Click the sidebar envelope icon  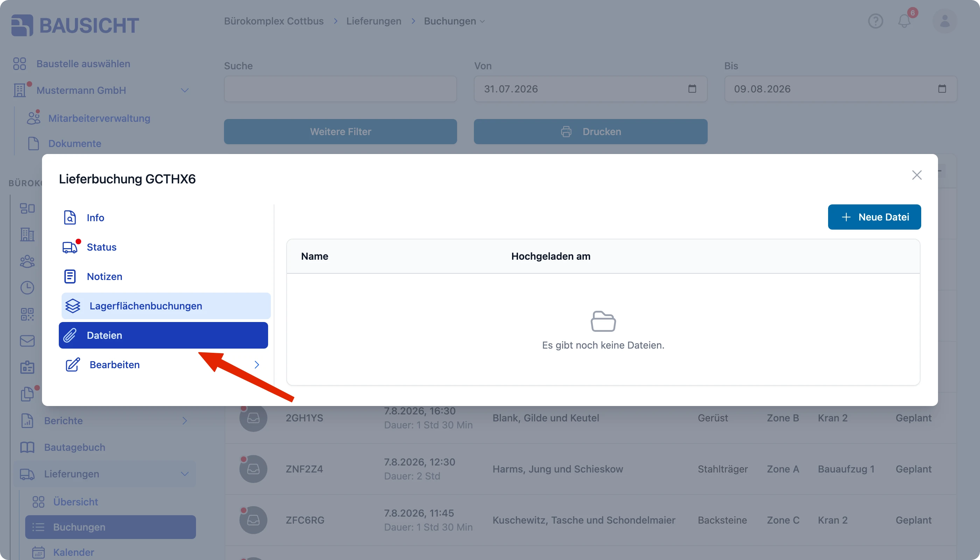coord(27,341)
